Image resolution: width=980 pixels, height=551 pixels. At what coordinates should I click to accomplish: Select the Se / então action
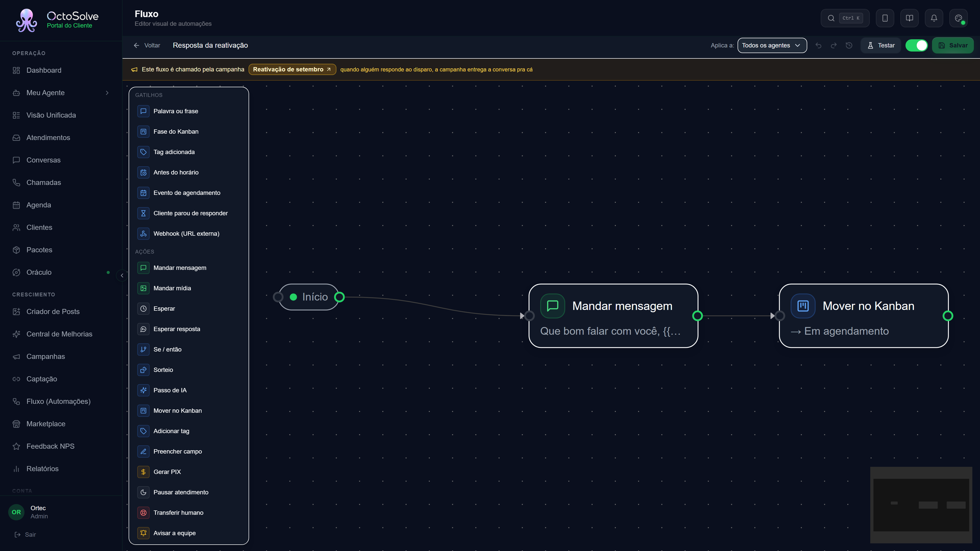click(x=189, y=349)
